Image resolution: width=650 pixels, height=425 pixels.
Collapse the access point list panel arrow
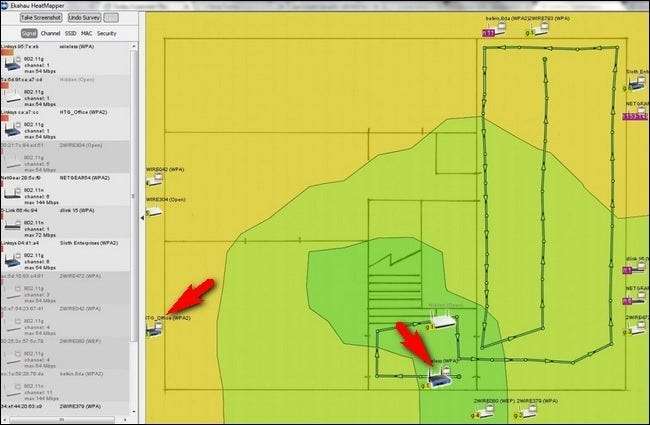142,218
